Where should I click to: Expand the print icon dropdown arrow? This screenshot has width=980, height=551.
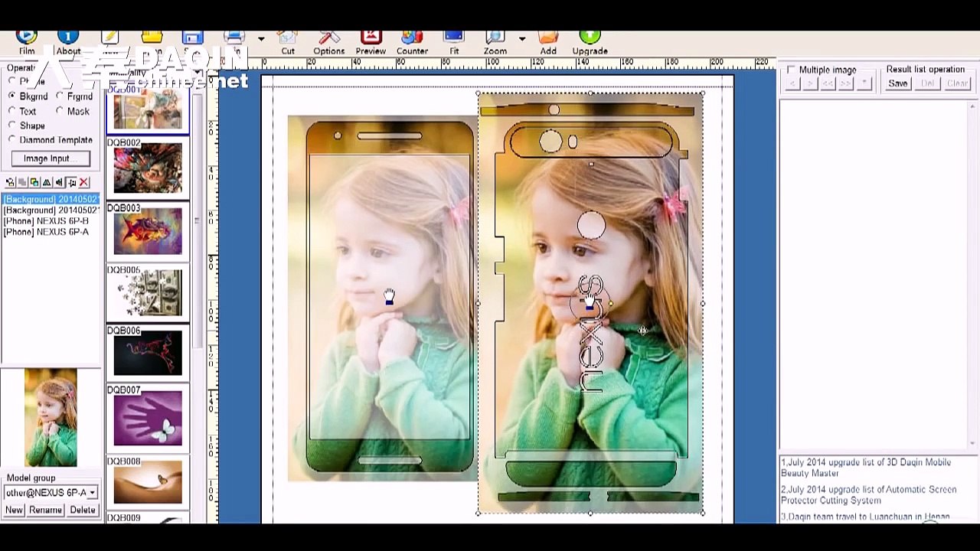click(261, 38)
